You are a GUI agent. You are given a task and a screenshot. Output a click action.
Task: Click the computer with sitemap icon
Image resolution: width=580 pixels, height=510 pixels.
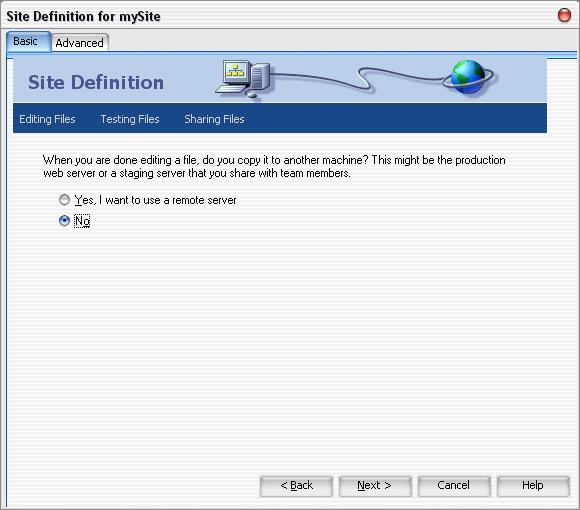[x=243, y=80]
